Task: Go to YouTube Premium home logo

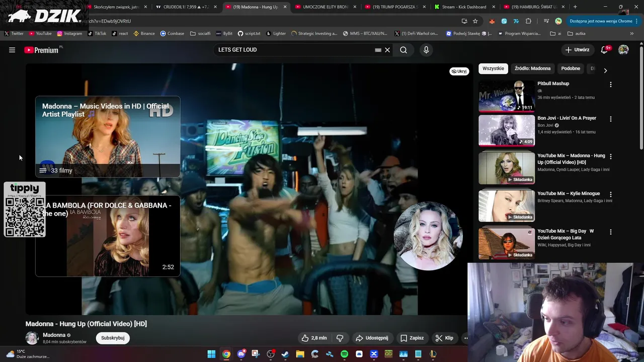Action: pyautogui.click(x=42, y=50)
